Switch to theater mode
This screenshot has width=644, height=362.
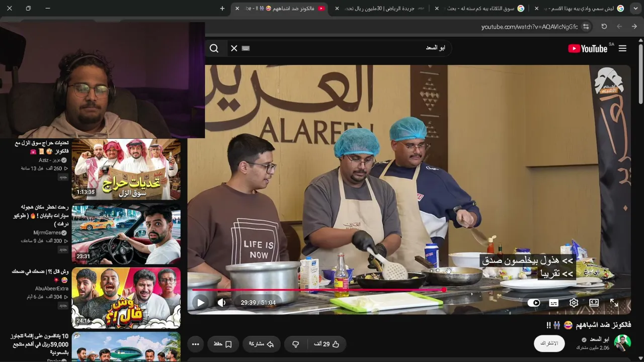[x=594, y=303]
